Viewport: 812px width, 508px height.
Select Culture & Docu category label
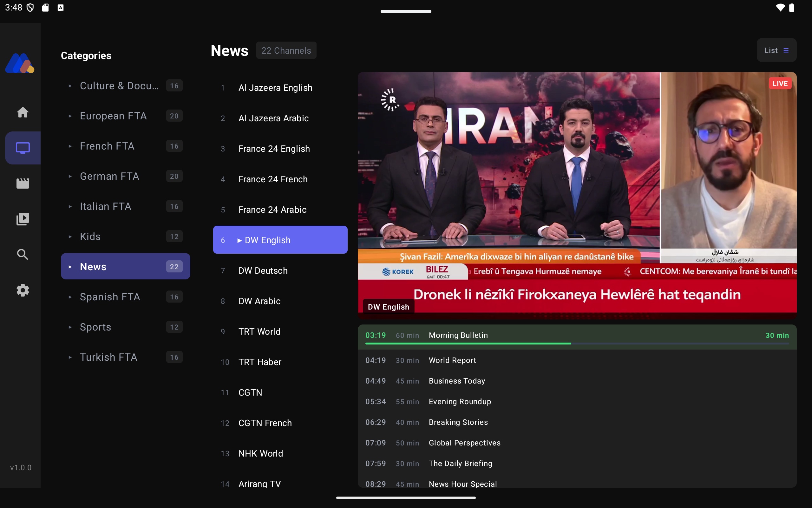(x=119, y=86)
